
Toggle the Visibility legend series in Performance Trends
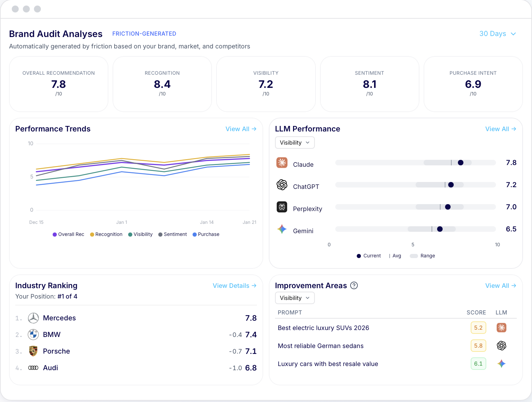point(140,234)
